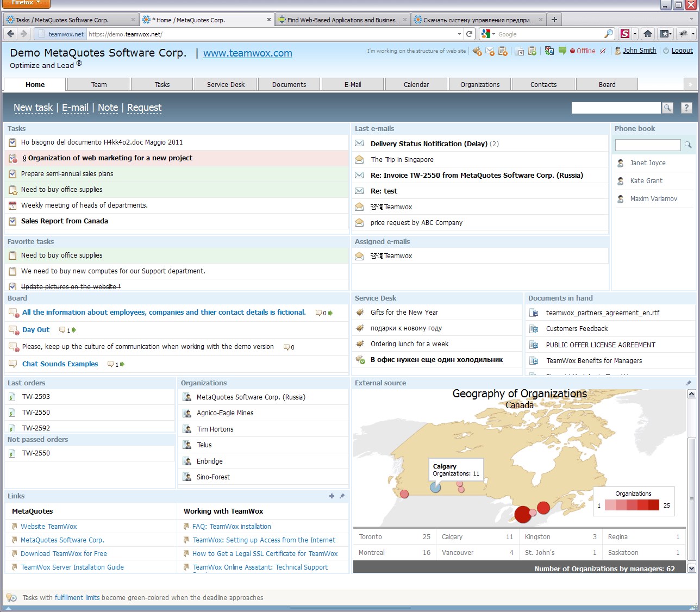Click the edit icon of External source panel
Screen dimensions: 700x612
tap(689, 383)
